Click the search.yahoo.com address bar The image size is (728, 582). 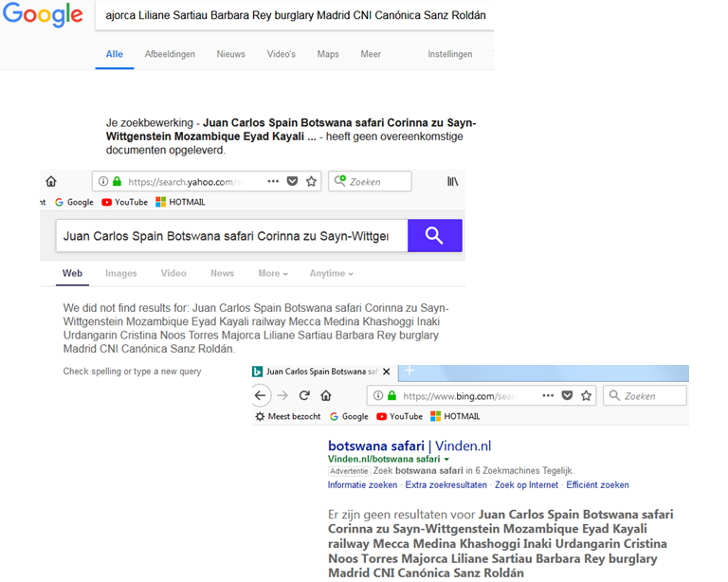coord(207,181)
